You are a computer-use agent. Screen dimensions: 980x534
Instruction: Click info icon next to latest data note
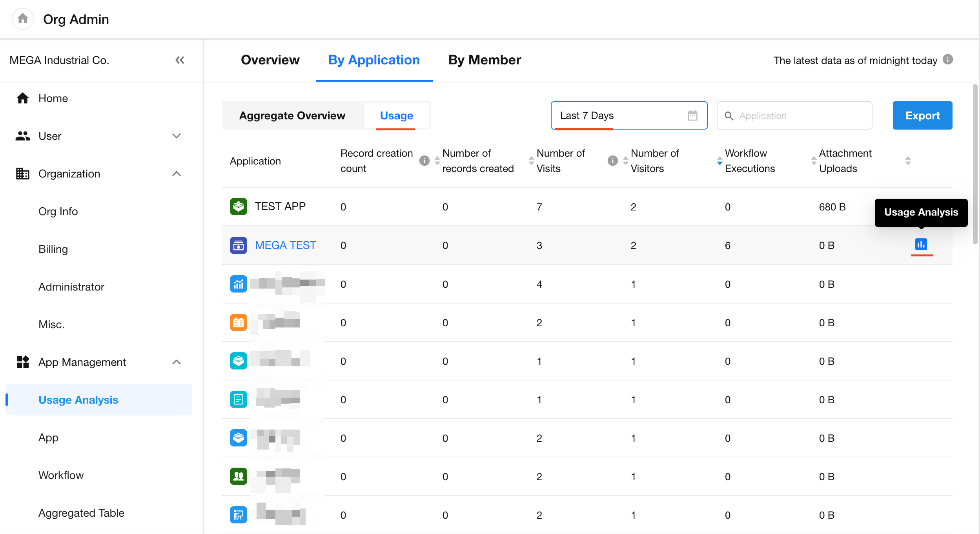point(948,60)
